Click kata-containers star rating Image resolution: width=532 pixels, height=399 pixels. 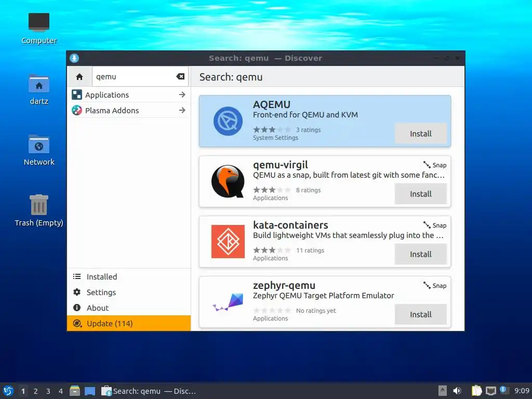272,250
